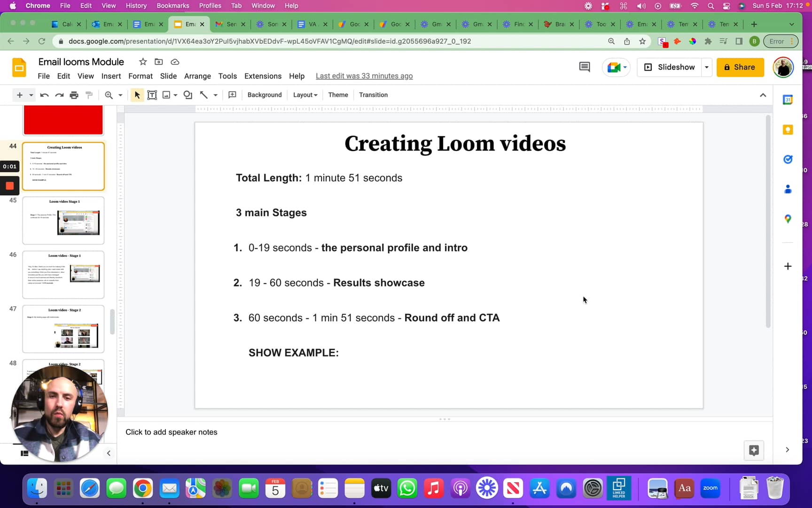Open Google Keep from the side panel
Screen dimensions: 812x508
pos(788,130)
